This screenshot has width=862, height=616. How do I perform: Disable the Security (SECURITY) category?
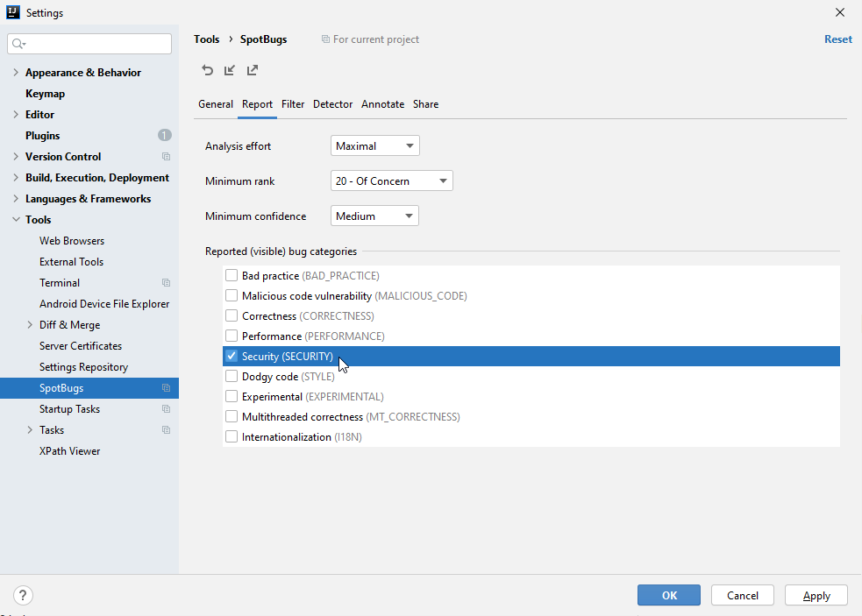(x=232, y=356)
